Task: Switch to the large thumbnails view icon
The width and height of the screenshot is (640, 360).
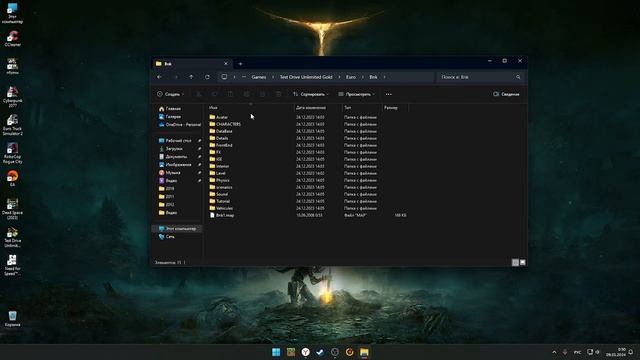Action: [x=523, y=262]
